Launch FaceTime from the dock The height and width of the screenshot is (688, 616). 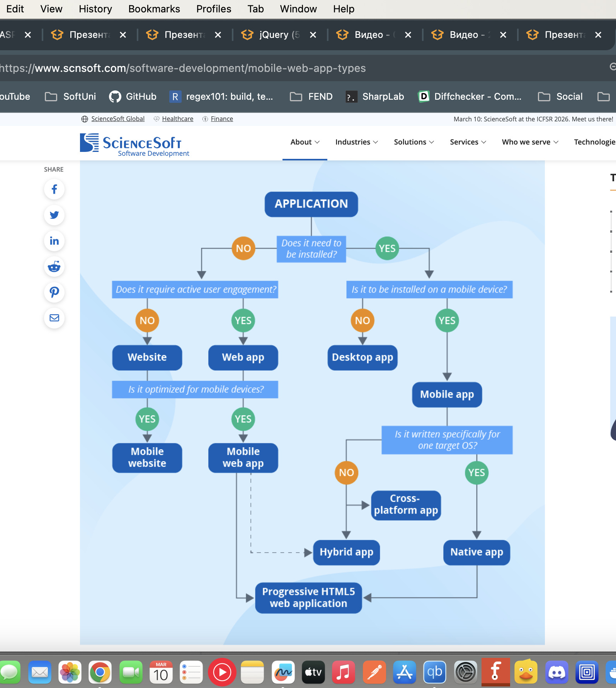coord(131,673)
